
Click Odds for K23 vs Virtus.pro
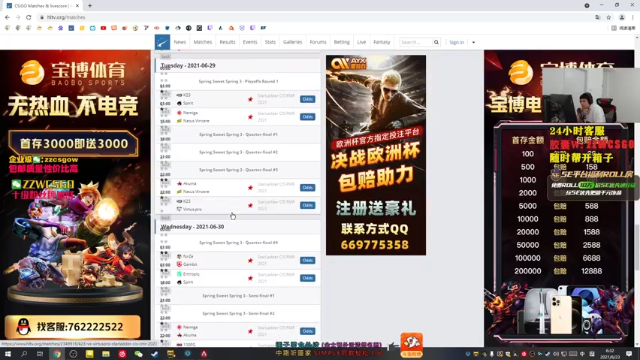tap(307, 205)
